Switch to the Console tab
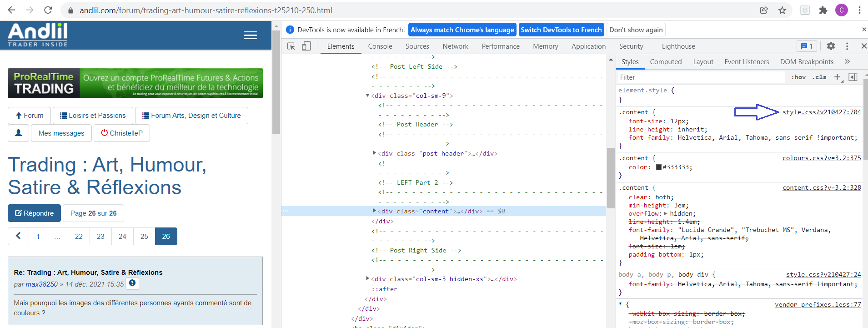The image size is (868, 328). point(380,46)
